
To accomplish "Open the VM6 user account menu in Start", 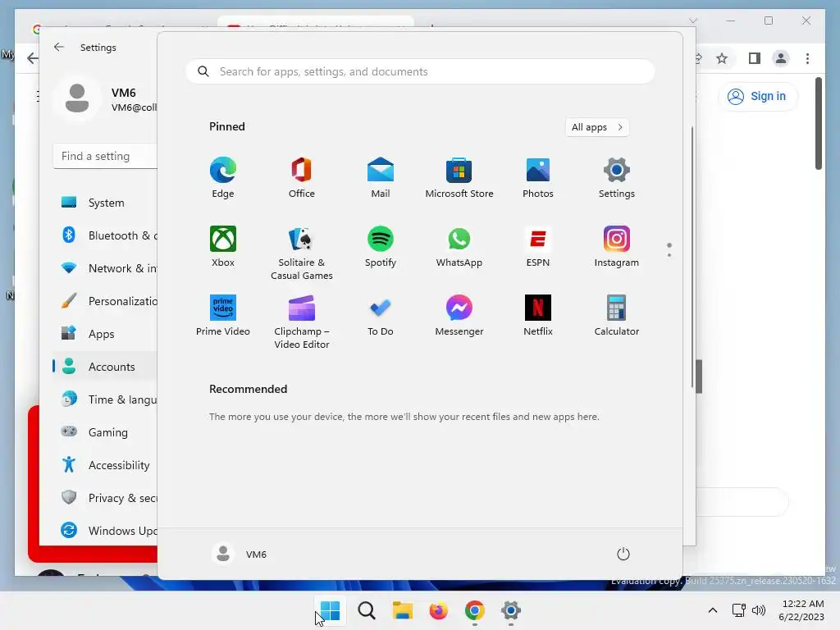I will (x=239, y=554).
